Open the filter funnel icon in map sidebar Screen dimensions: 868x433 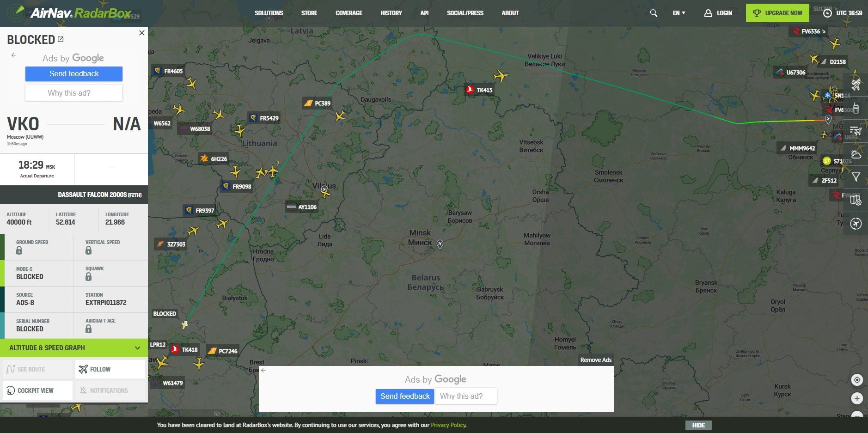(x=856, y=177)
